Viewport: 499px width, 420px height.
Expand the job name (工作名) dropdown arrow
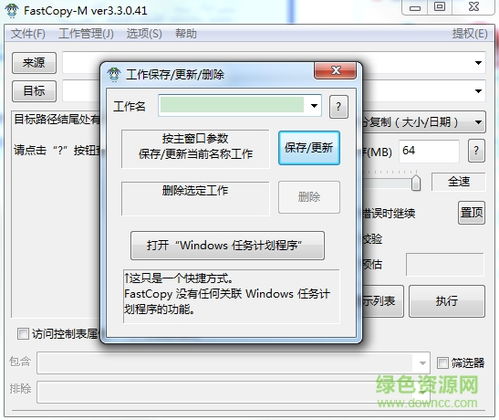pyautogui.click(x=314, y=106)
